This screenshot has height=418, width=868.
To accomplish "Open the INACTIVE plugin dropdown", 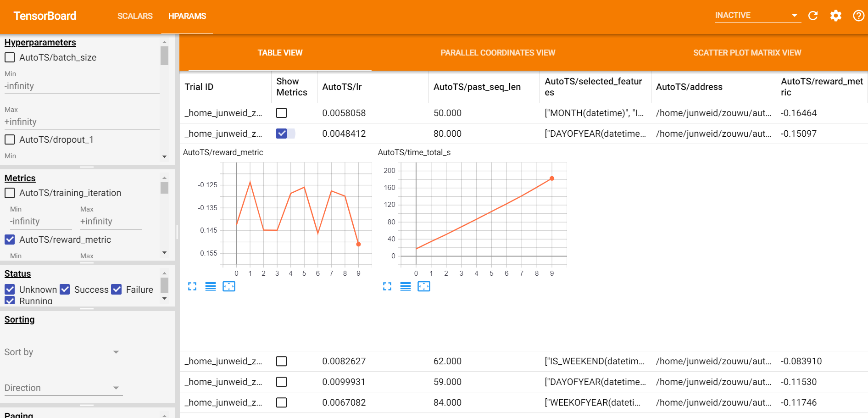I will tap(757, 16).
